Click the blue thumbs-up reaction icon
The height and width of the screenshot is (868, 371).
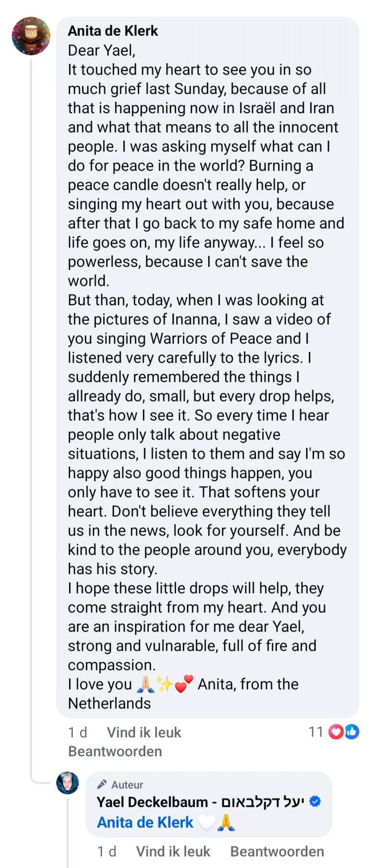pos(352,732)
